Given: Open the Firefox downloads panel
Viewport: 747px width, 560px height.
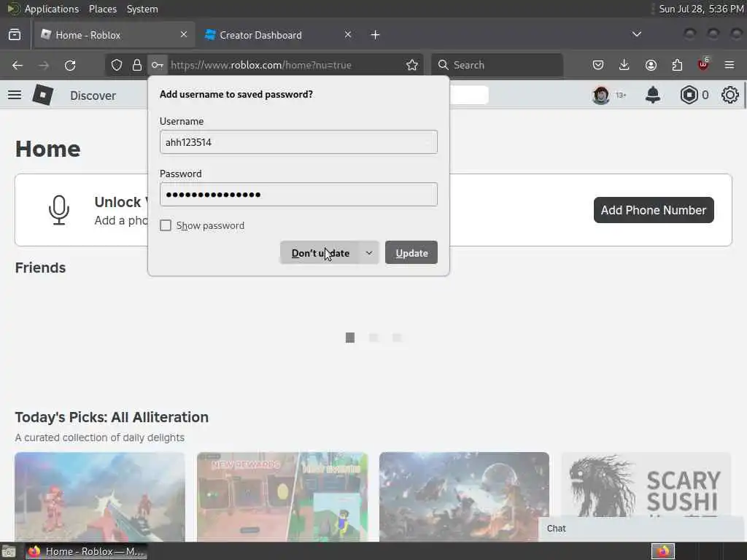Looking at the screenshot, I should 624,65.
